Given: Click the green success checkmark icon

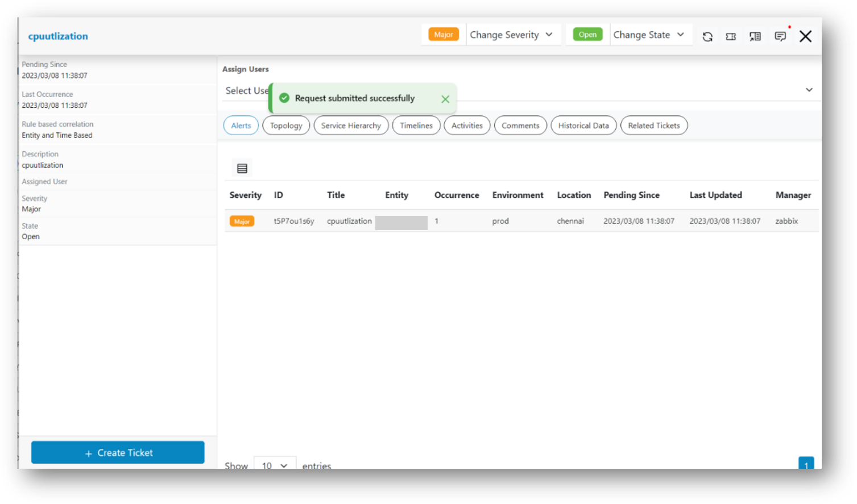Looking at the screenshot, I should click(284, 98).
